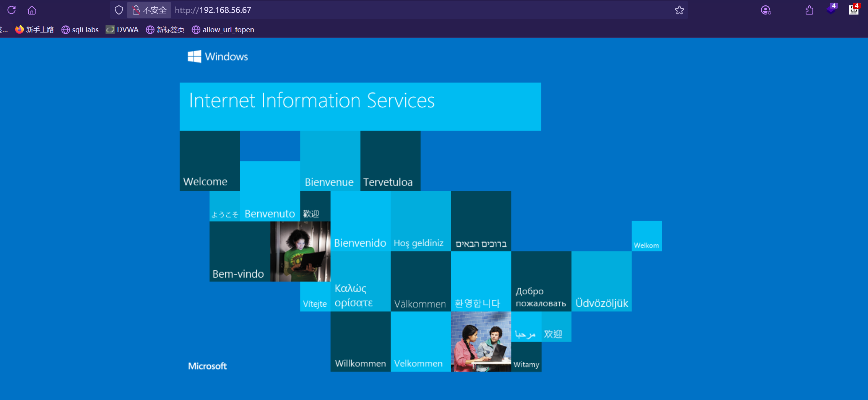Viewport: 868px width, 400px height.
Task: Click the Internet Information Services banner
Action: point(360,106)
